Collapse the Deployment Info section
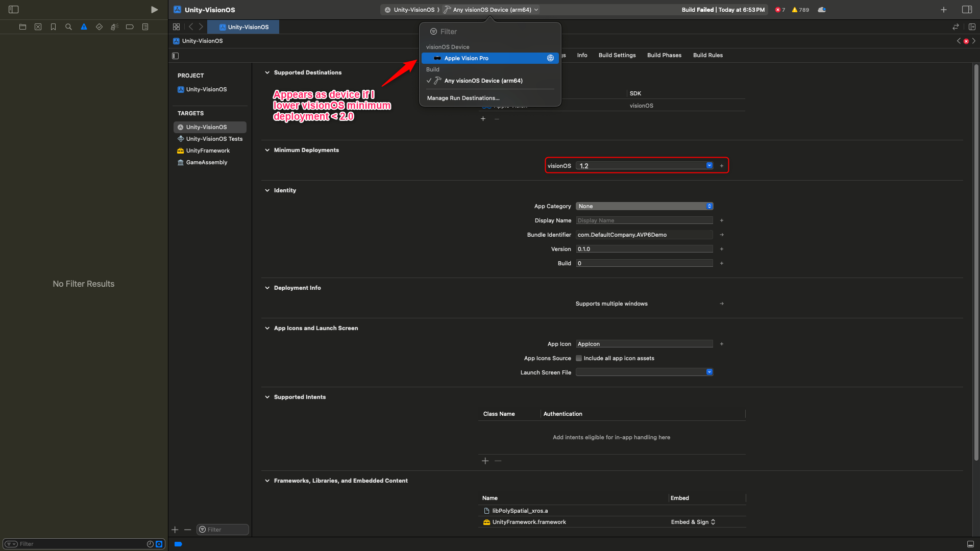This screenshot has height=551, width=980. 267,288
